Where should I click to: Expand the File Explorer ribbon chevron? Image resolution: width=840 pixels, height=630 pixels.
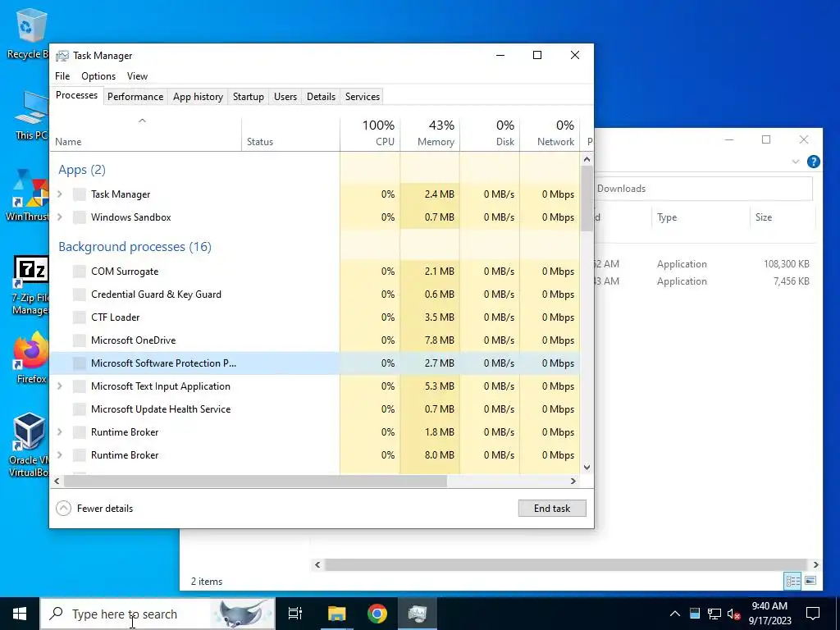click(x=796, y=162)
